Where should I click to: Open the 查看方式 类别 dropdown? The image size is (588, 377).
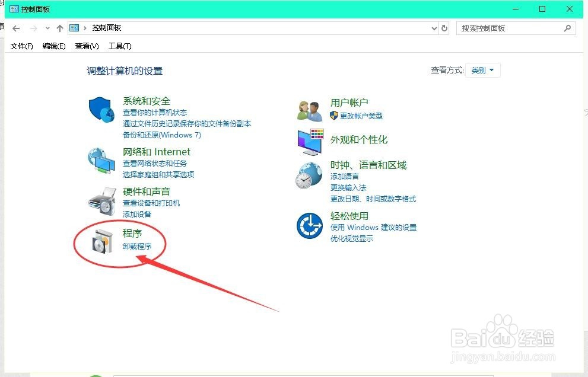pyautogui.click(x=482, y=70)
